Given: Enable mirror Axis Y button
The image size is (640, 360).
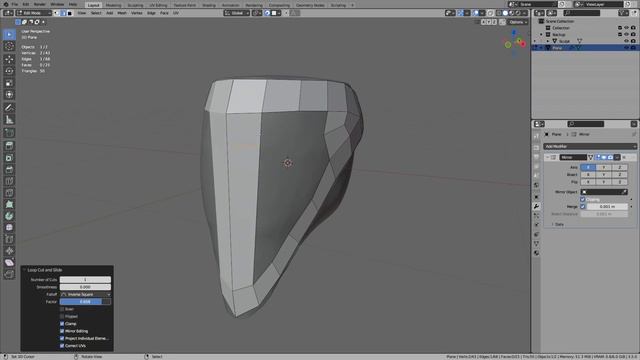Looking at the screenshot, I should [604, 167].
